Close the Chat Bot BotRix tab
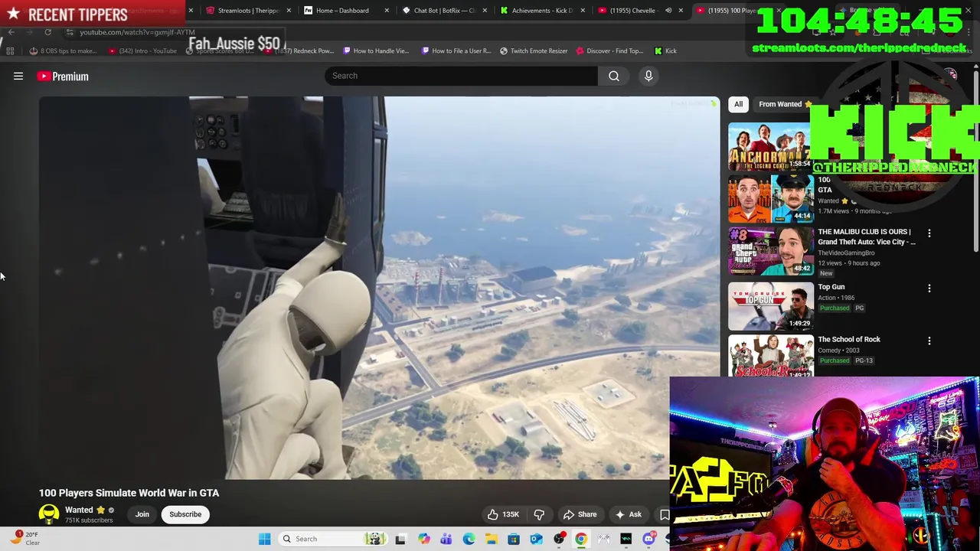 click(x=485, y=11)
